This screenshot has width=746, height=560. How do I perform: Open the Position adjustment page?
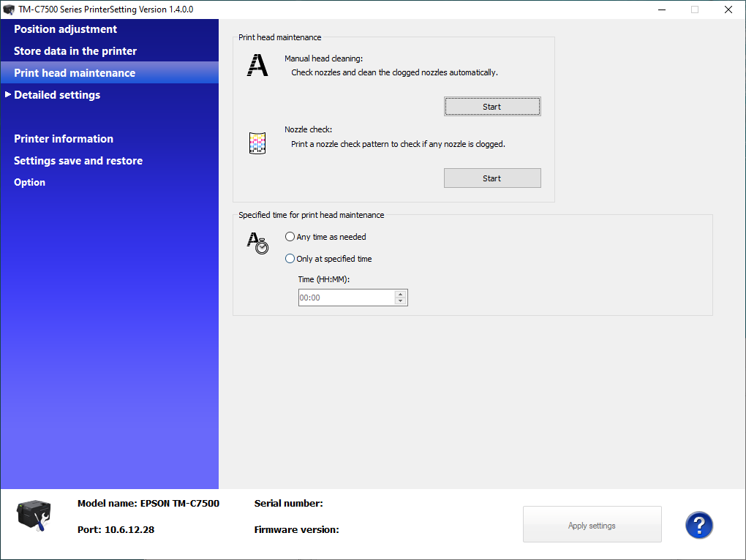point(65,29)
